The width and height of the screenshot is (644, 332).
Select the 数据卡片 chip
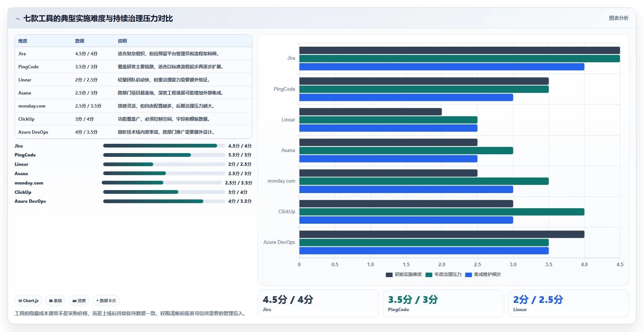click(106, 301)
